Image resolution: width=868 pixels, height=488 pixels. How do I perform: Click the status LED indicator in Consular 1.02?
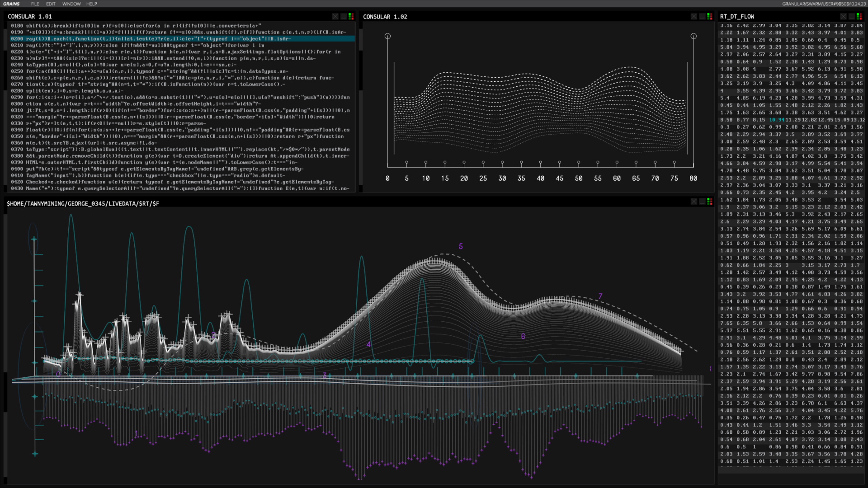(710, 17)
